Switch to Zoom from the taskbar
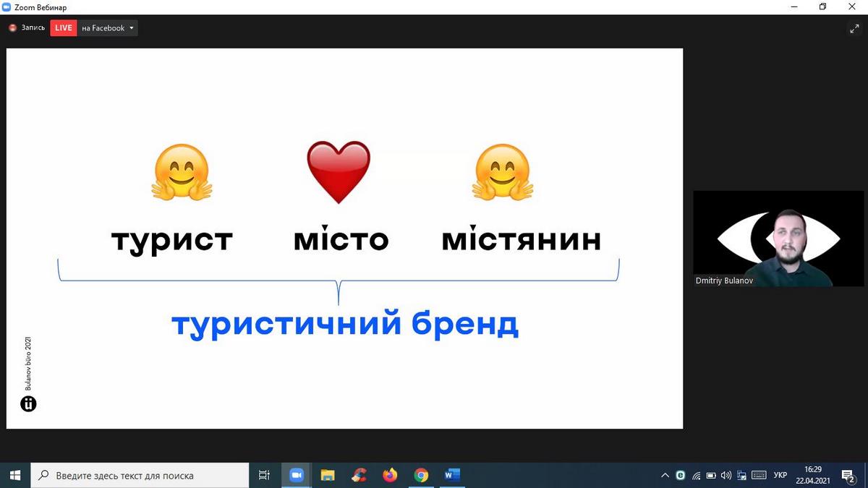Image resolution: width=868 pixels, height=488 pixels. [x=296, y=475]
